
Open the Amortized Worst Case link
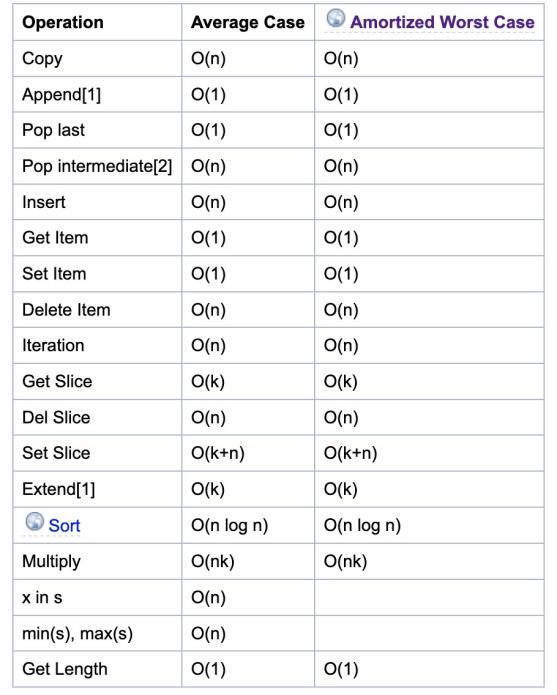[442, 22]
